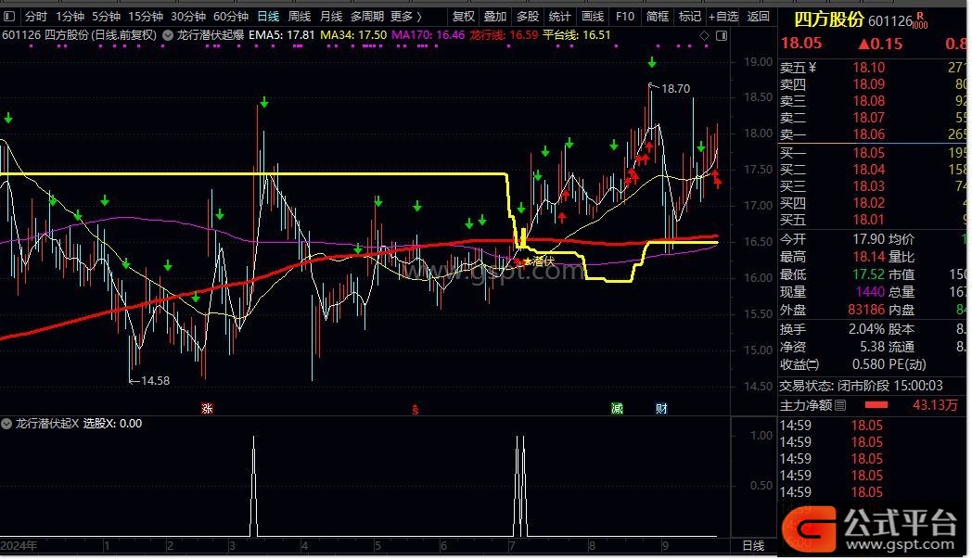This screenshot has width=972, height=560.
Task: Click the 财 financial report marker
Action: coord(660,408)
